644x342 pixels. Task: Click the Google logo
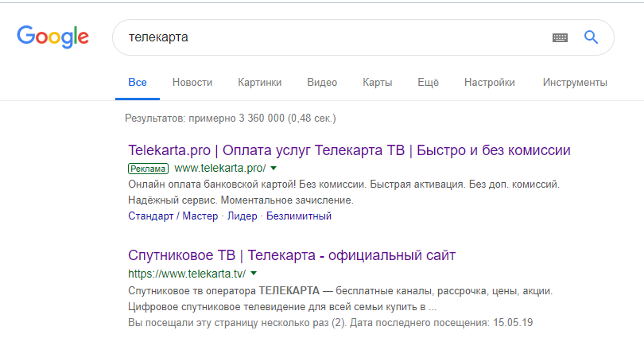coord(52,37)
